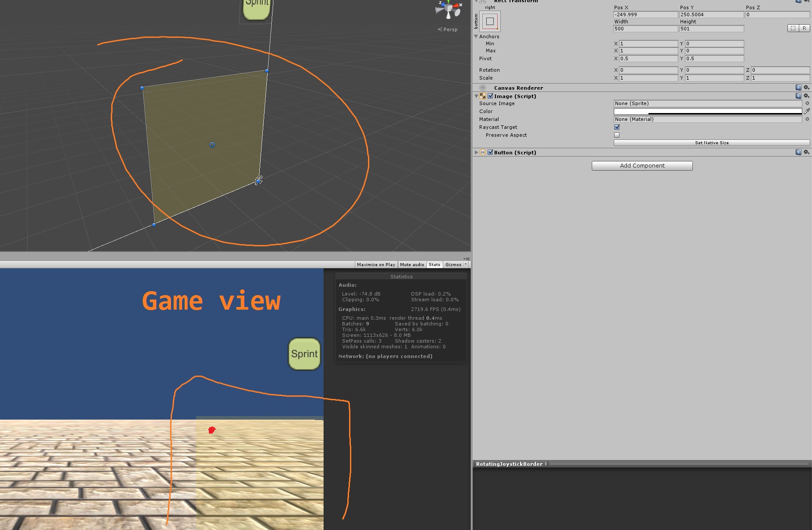Viewport: 812px width, 530px height.
Task: Disable the Button (Script) component checkbox
Action: click(490, 152)
